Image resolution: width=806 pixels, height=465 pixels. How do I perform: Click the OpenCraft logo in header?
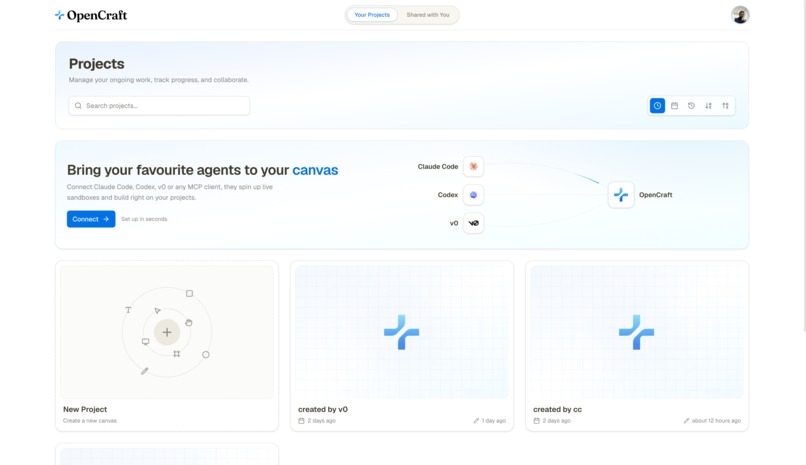[x=91, y=15]
